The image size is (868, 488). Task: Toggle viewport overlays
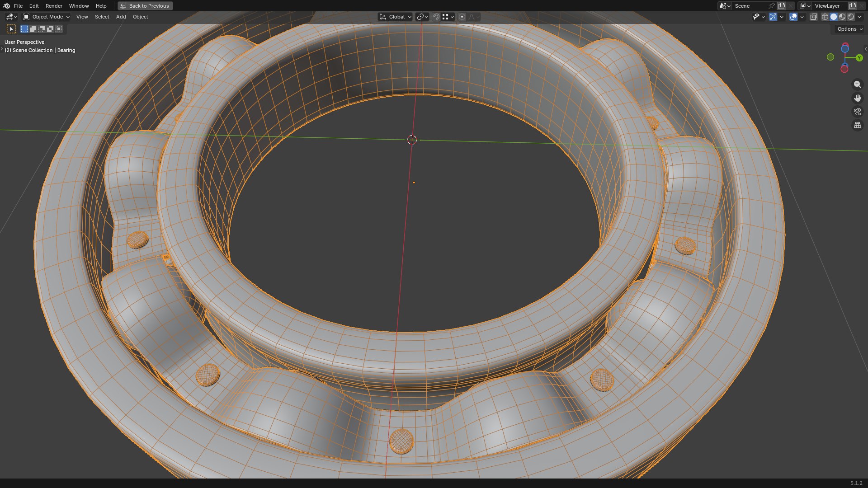[793, 17]
